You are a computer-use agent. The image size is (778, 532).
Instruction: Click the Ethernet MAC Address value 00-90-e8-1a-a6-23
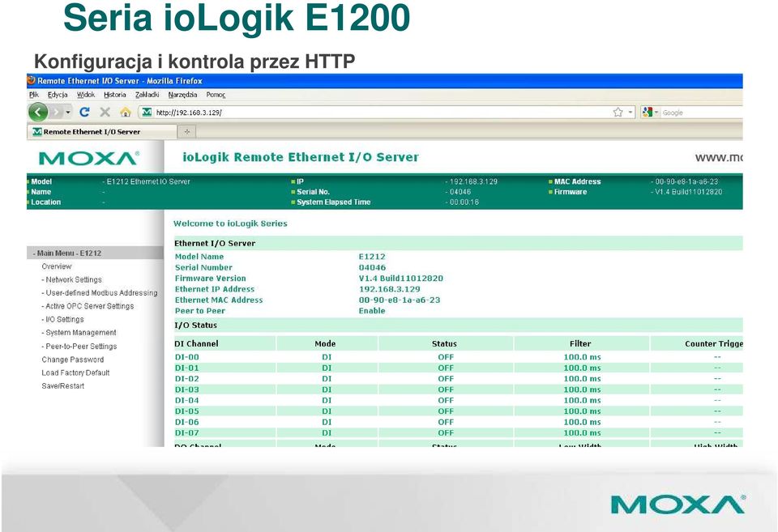click(400, 300)
